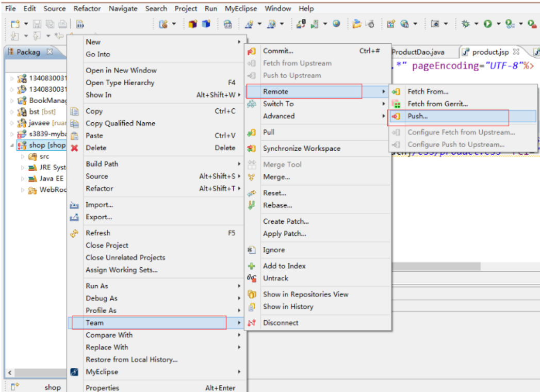Image resolution: width=540 pixels, height=392 pixels.
Task: Collapse the shop project node
Action: pos(12,145)
